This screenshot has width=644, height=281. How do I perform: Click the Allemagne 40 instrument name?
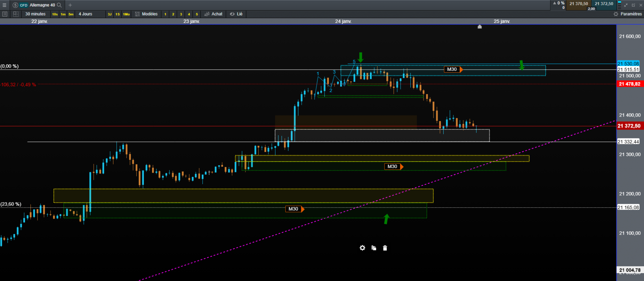42,5
